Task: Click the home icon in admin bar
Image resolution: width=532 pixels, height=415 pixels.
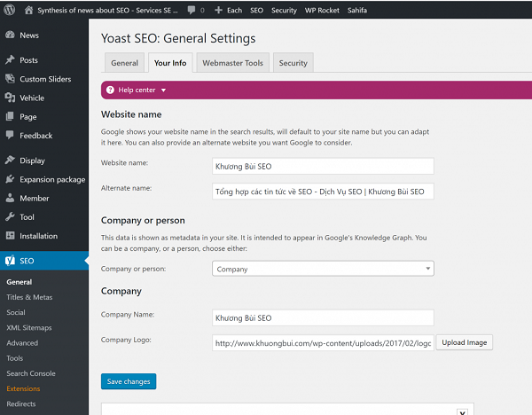Action: click(29, 10)
